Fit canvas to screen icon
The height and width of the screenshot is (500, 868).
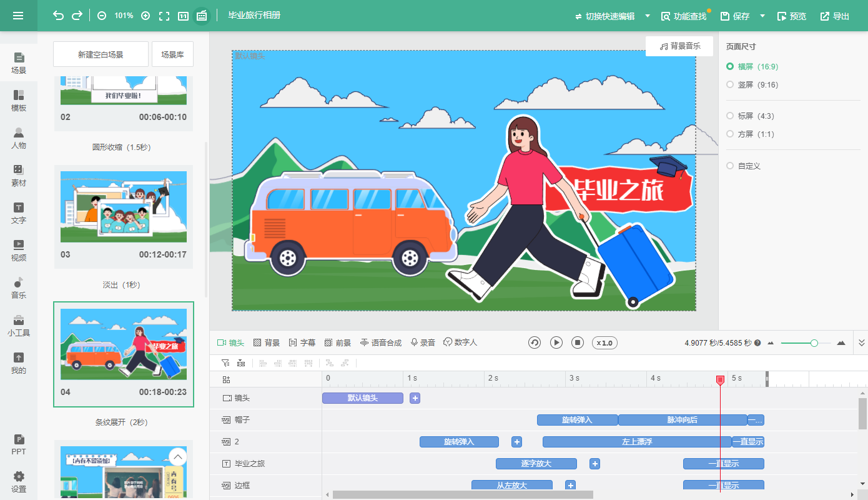(164, 16)
